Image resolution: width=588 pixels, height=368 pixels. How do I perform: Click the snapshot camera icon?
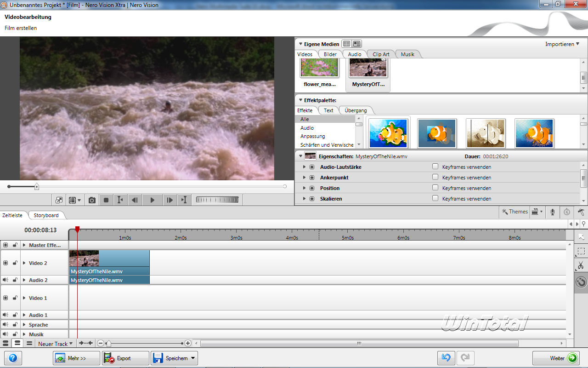point(92,200)
